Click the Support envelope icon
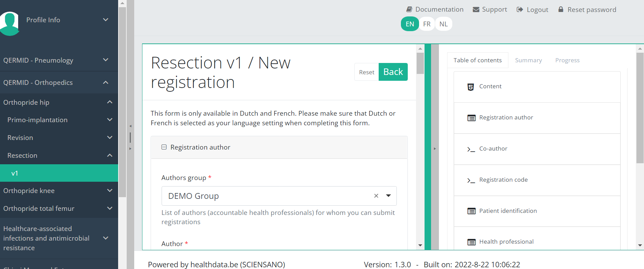644x269 pixels. (476, 10)
